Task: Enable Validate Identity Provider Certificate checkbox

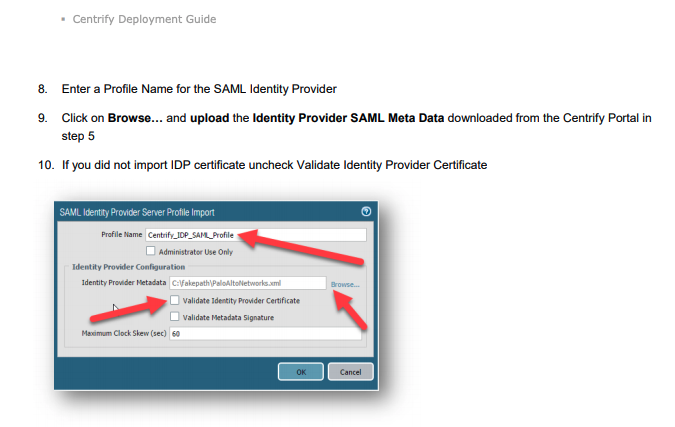Action: tap(174, 300)
